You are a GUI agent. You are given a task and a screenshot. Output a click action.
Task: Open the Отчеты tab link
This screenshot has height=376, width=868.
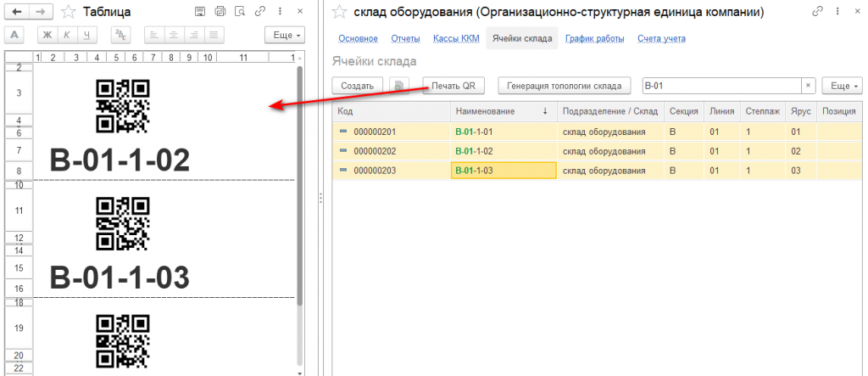pyautogui.click(x=405, y=38)
